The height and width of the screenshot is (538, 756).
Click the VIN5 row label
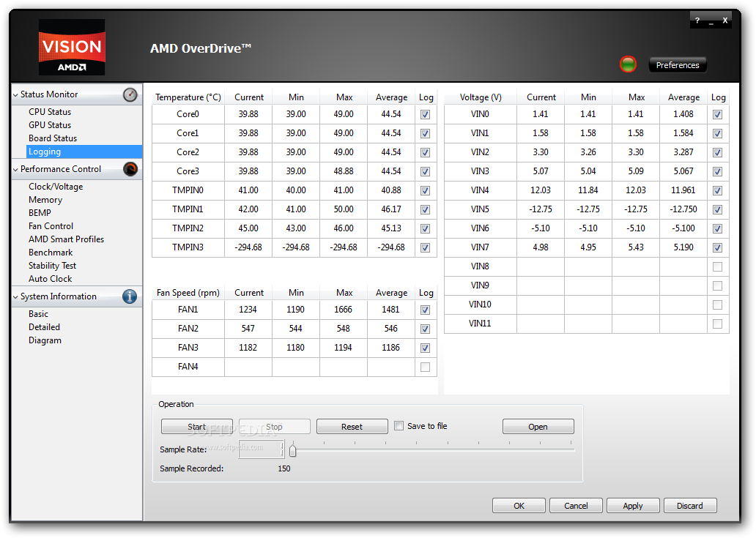pos(481,209)
